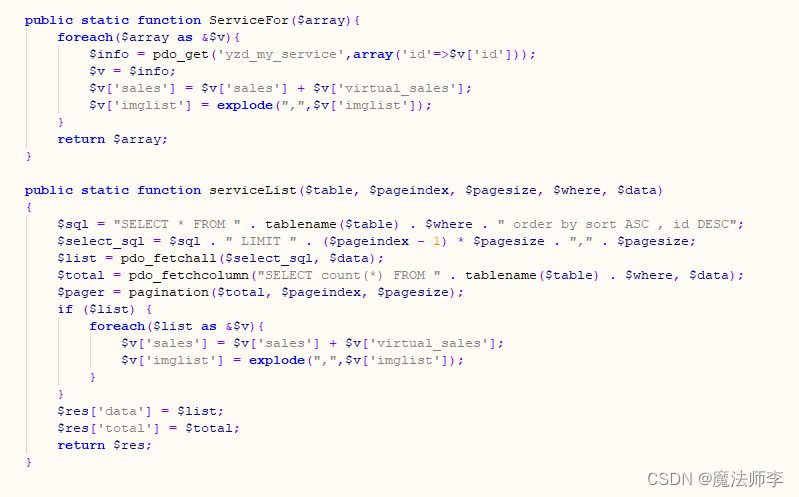The width and height of the screenshot is (799, 497).
Task: Click the 'return $array;' statement
Action: (x=112, y=139)
